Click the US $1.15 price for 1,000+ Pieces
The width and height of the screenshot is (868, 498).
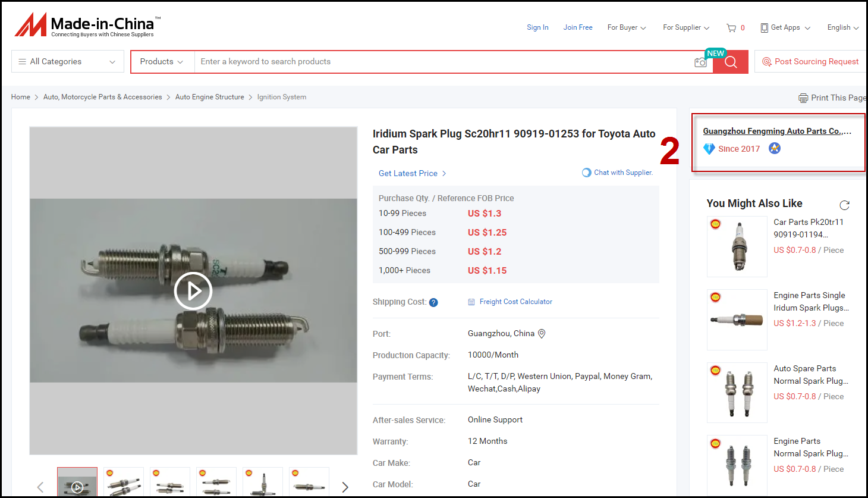[488, 271]
